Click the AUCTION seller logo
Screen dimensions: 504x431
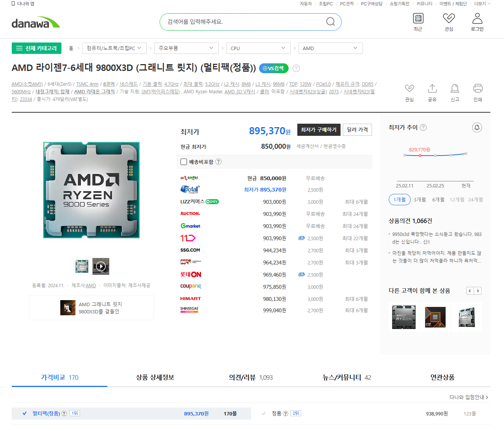tap(190, 214)
